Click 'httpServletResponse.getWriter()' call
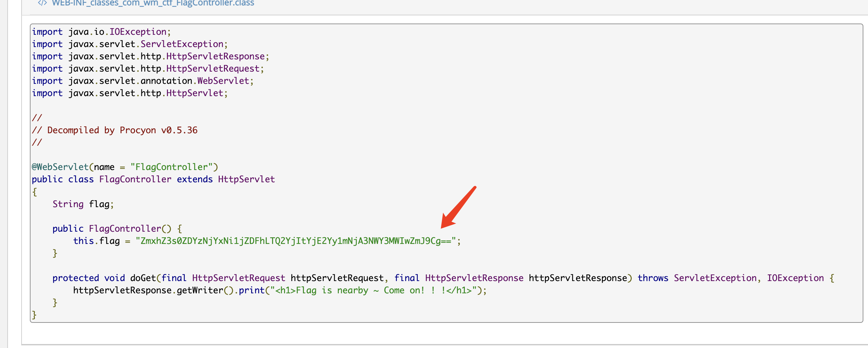The height and width of the screenshot is (348, 868). pos(153,290)
